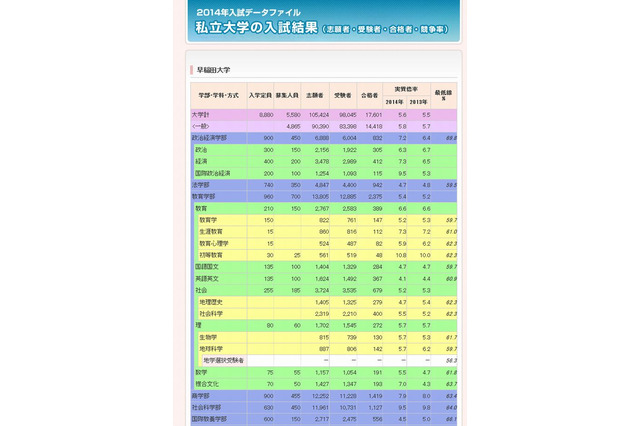This screenshot has height=426, width=640.
Task: Click the 最低得点率 column header
Action: click(443, 95)
